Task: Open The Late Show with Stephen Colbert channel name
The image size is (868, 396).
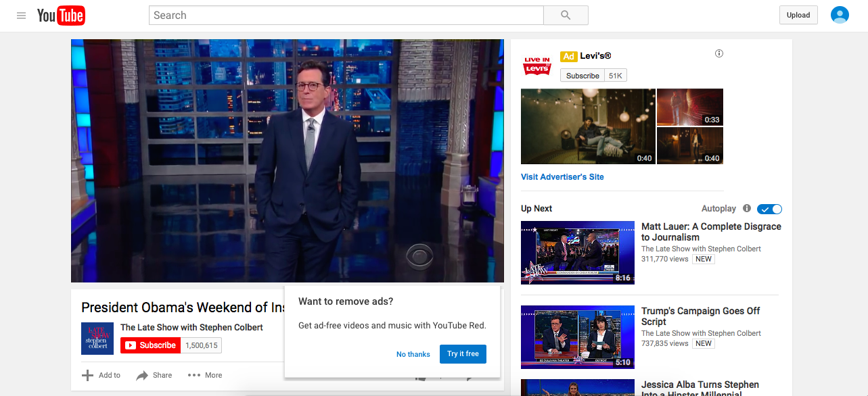Action: click(x=191, y=328)
